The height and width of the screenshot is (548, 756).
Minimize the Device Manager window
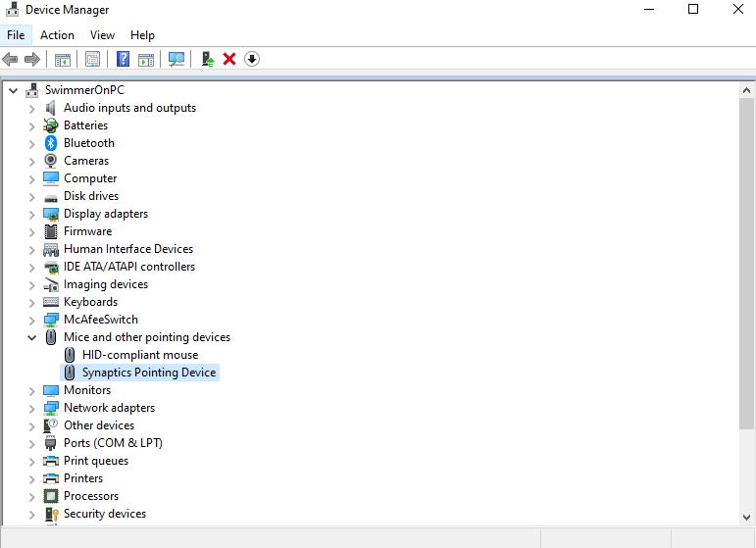point(649,9)
